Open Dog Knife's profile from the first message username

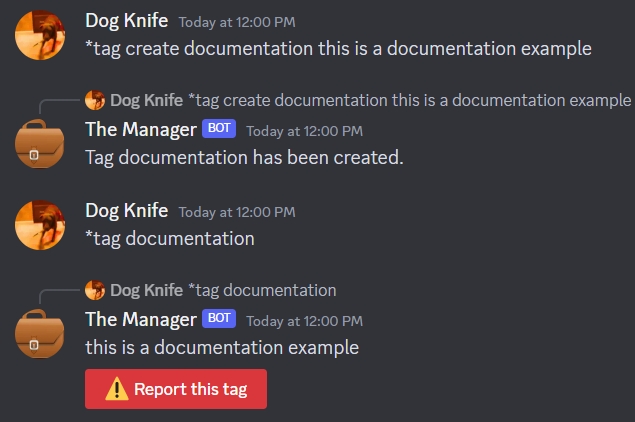[x=126, y=20]
